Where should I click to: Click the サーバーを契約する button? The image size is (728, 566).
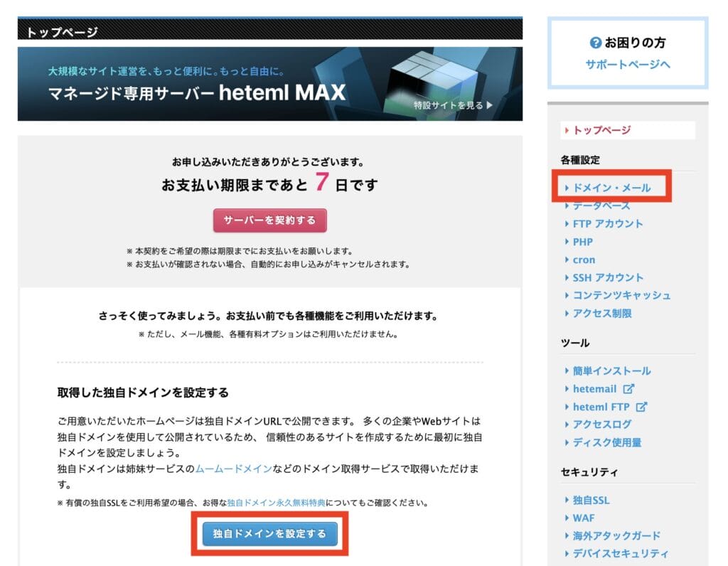coord(269,220)
